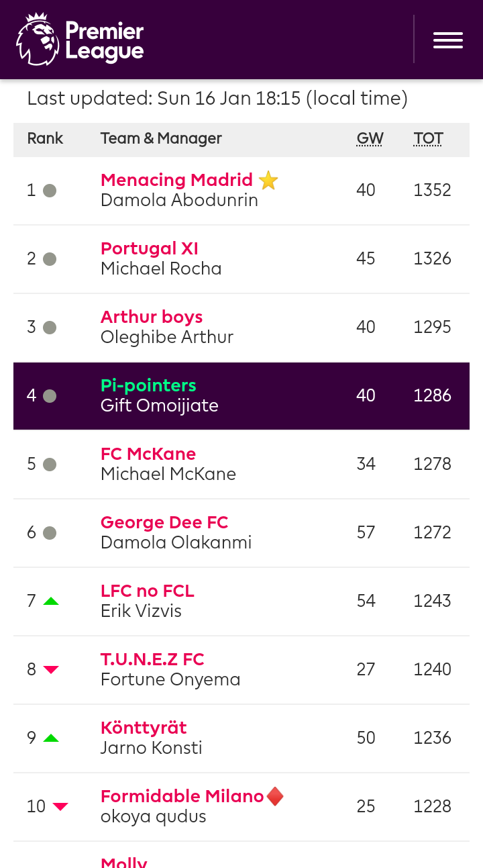Click the red down arrow at rank 10
The height and width of the screenshot is (868, 483).
[60, 807]
